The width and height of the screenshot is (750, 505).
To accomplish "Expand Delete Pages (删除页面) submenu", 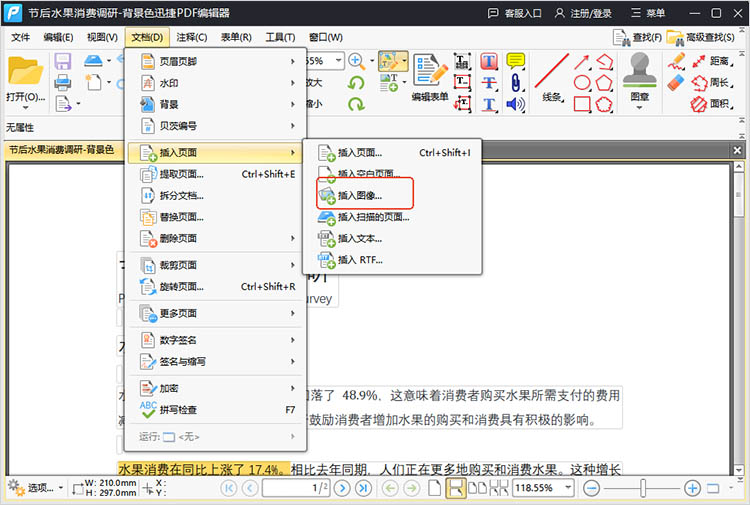I will point(217,238).
